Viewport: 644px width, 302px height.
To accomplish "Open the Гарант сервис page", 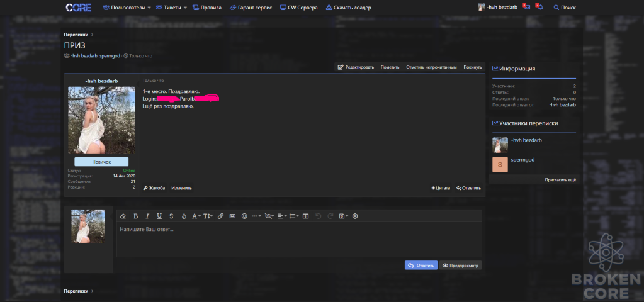I will coord(251,8).
